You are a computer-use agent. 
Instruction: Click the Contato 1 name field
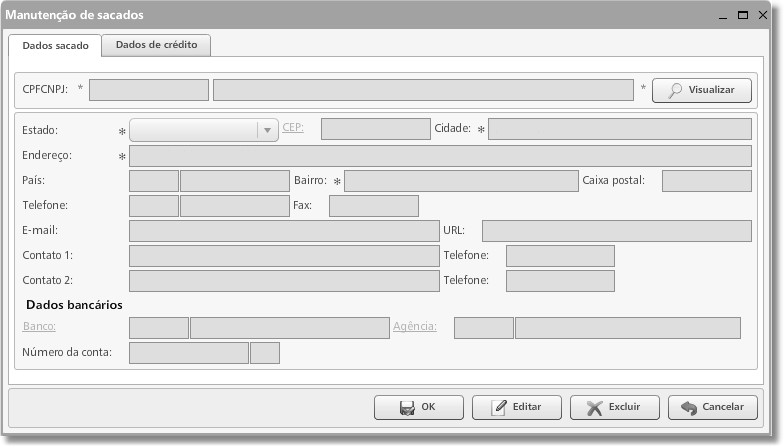[284, 256]
